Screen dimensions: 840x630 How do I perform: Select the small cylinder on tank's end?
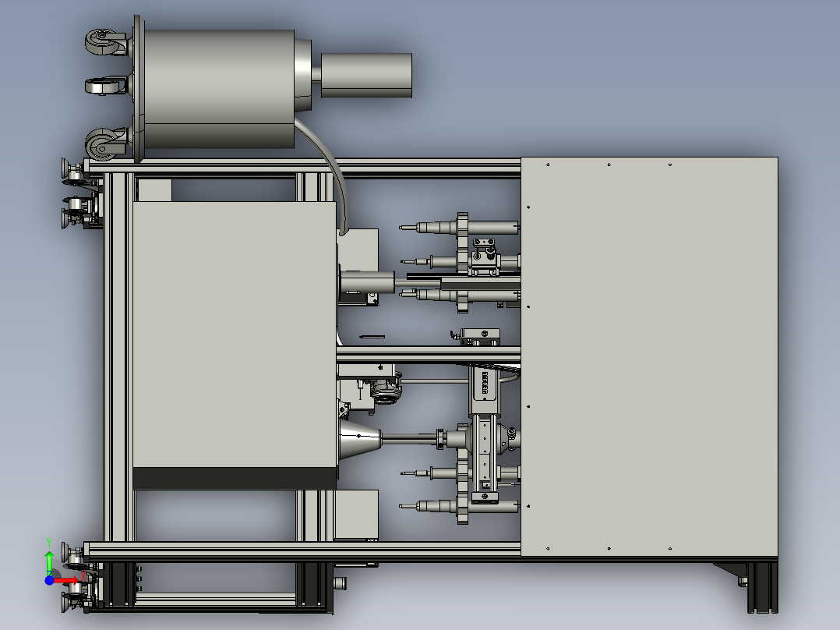tap(366, 75)
